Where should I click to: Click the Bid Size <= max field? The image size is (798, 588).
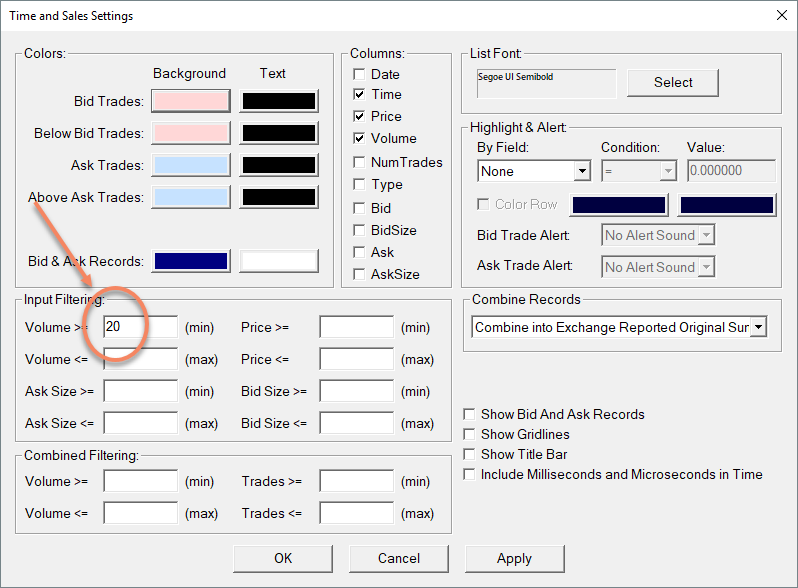coord(357,423)
